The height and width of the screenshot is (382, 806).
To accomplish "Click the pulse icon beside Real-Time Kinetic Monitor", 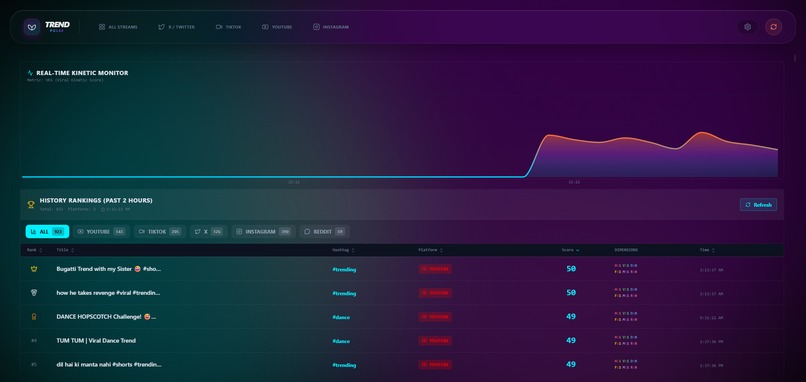I will pyautogui.click(x=30, y=73).
